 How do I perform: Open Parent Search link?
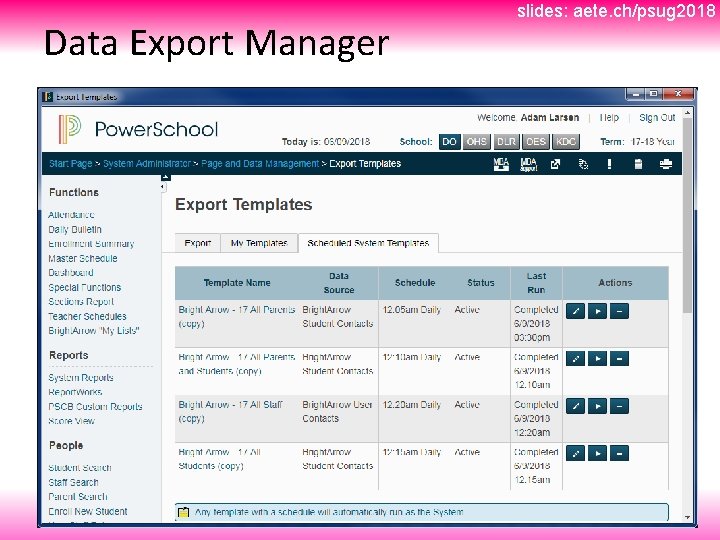tap(78, 497)
